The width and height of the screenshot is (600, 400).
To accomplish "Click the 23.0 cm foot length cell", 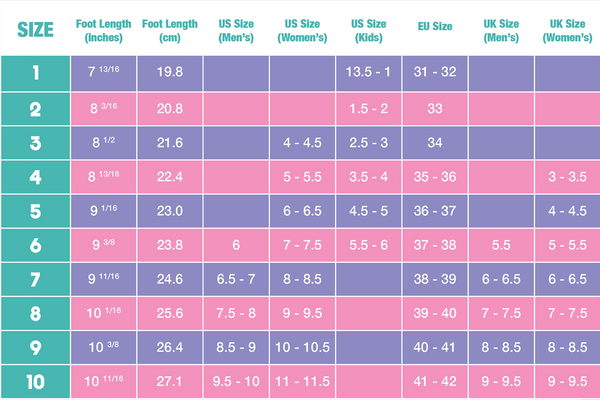I will tap(169, 212).
